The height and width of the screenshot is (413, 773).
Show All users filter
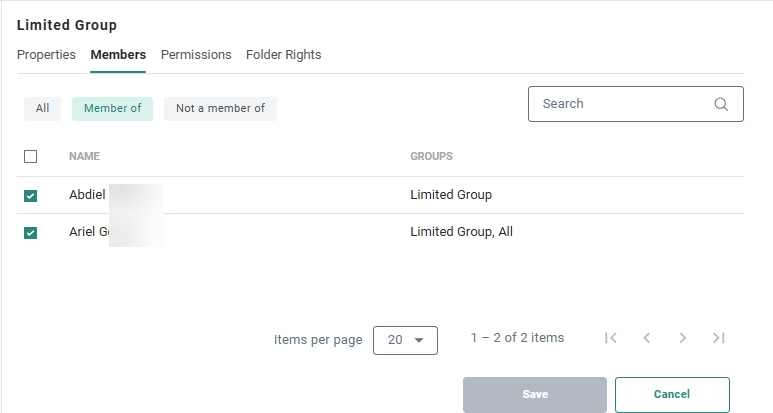click(42, 109)
